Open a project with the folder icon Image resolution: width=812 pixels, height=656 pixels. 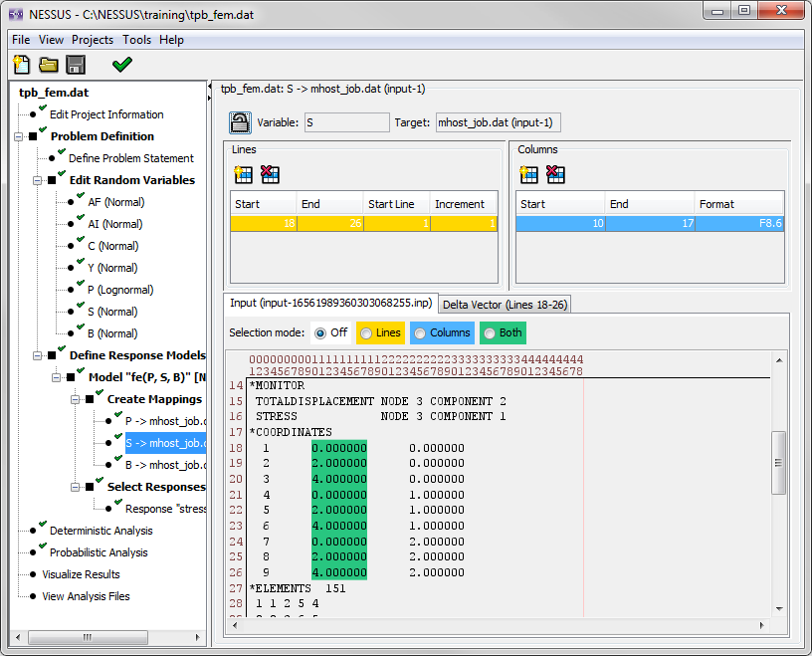(x=48, y=66)
